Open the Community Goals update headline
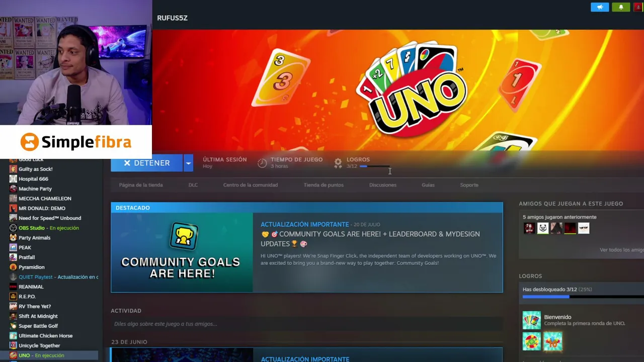Image resolution: width=644 pixels, height=362 pixels. click(370, 239)
